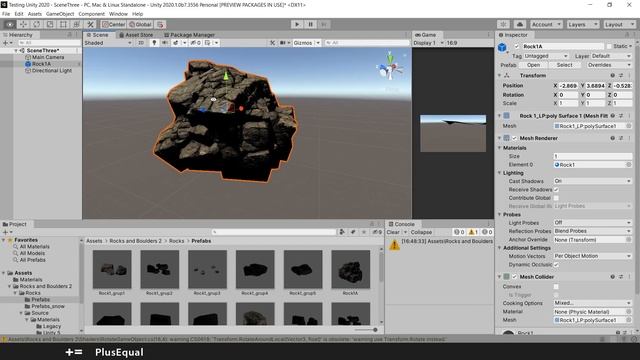The image size is (640, 360).
Task: Open the GameObject menu
Action: click(60, 14)
